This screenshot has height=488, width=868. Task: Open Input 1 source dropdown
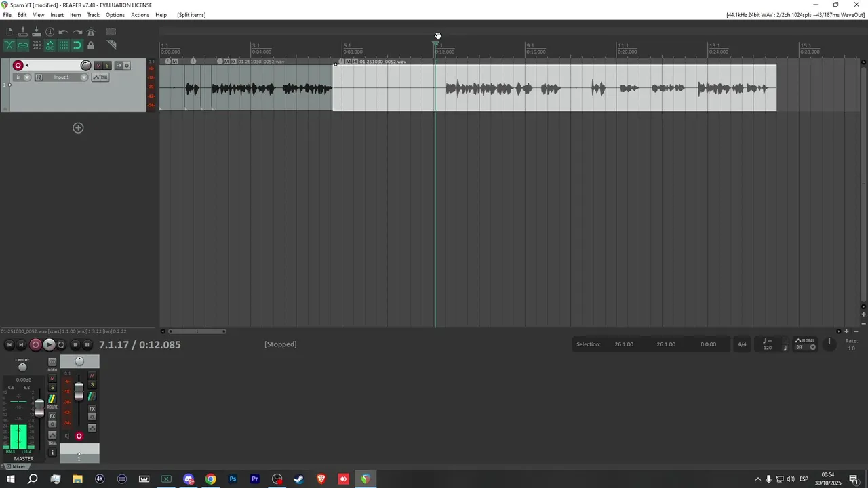66,77
